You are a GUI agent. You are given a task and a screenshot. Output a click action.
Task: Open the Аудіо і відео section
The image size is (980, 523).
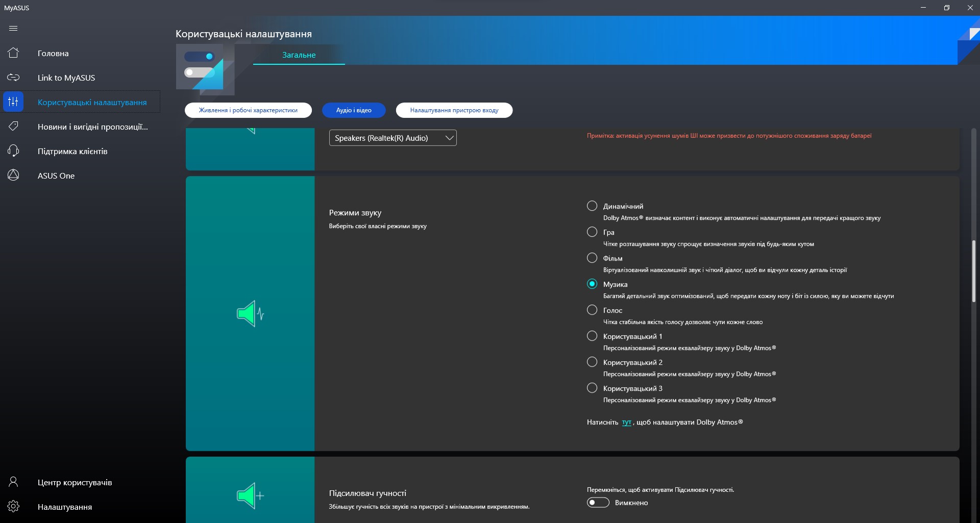[x=354, y=110]
